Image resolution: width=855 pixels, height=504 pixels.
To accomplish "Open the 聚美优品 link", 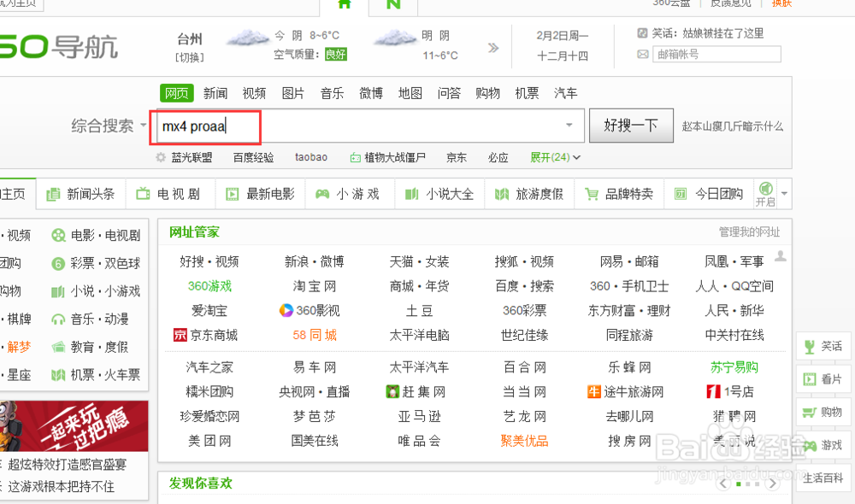I will coord(525,441).
